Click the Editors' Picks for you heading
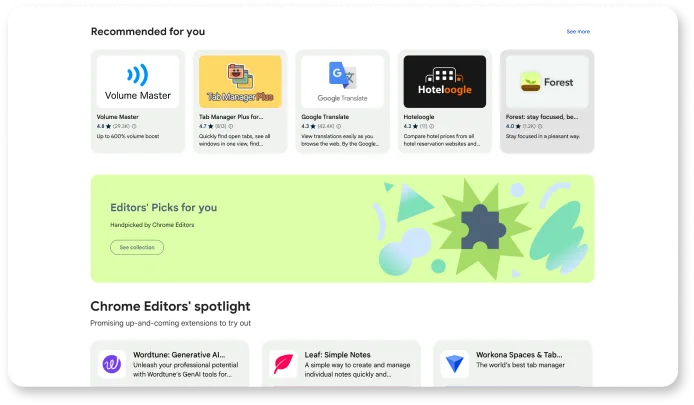 163,208
